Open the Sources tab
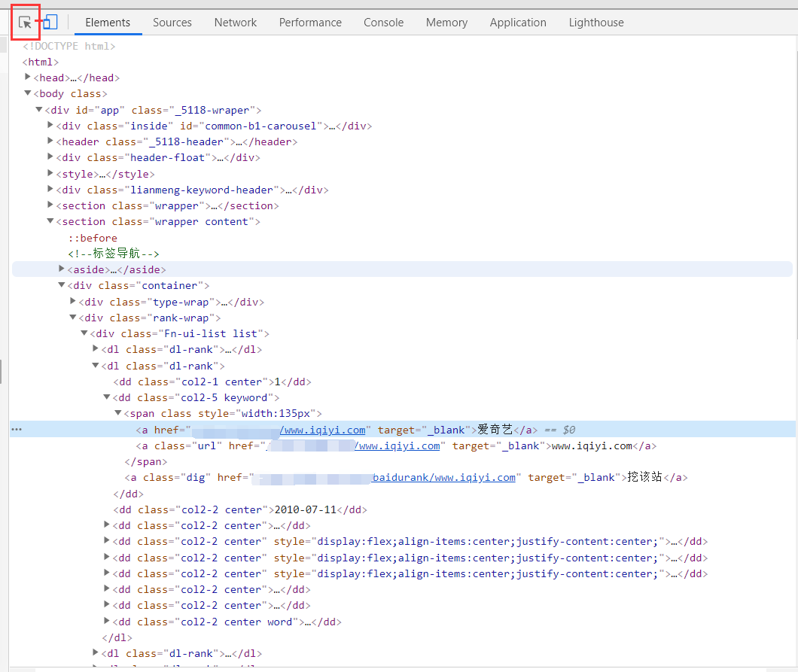The width and height of the screenshot is (798, 672). click(x=172, y=23)
